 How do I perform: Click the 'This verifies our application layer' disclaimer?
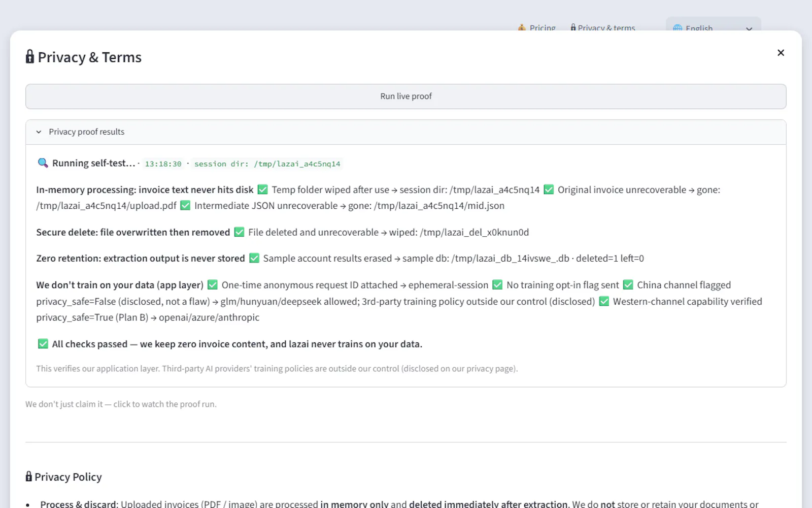pos(277,368)
